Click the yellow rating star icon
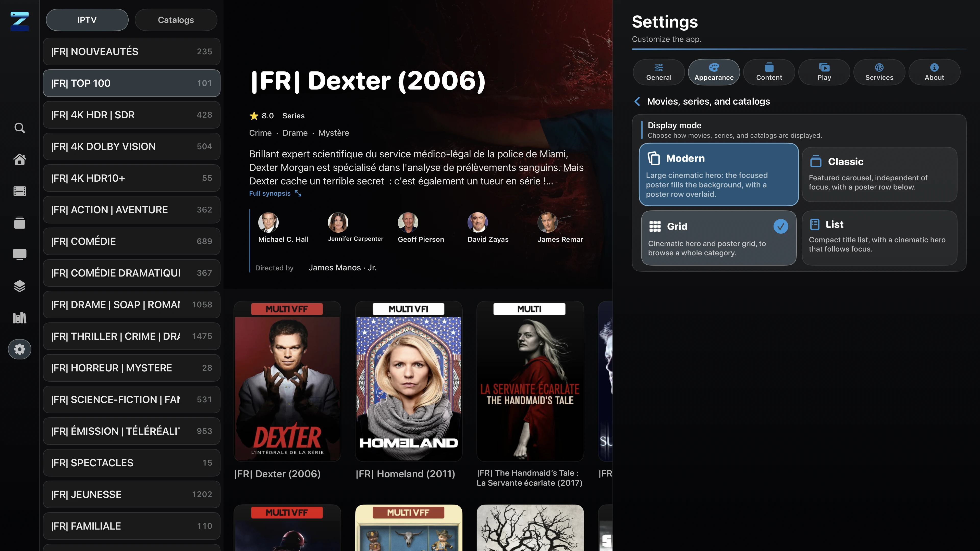This screenshot has width=980, height=551. pos(254,116)
